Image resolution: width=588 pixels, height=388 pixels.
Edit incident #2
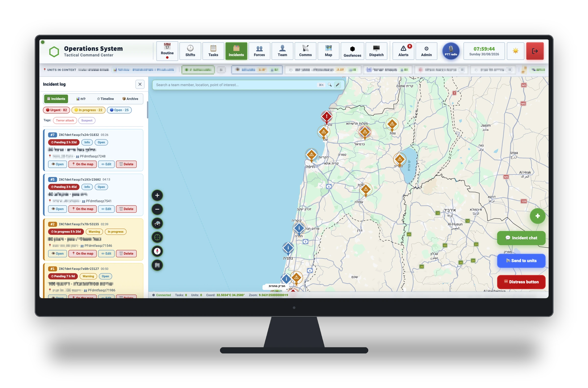click(x=106, y=253)
